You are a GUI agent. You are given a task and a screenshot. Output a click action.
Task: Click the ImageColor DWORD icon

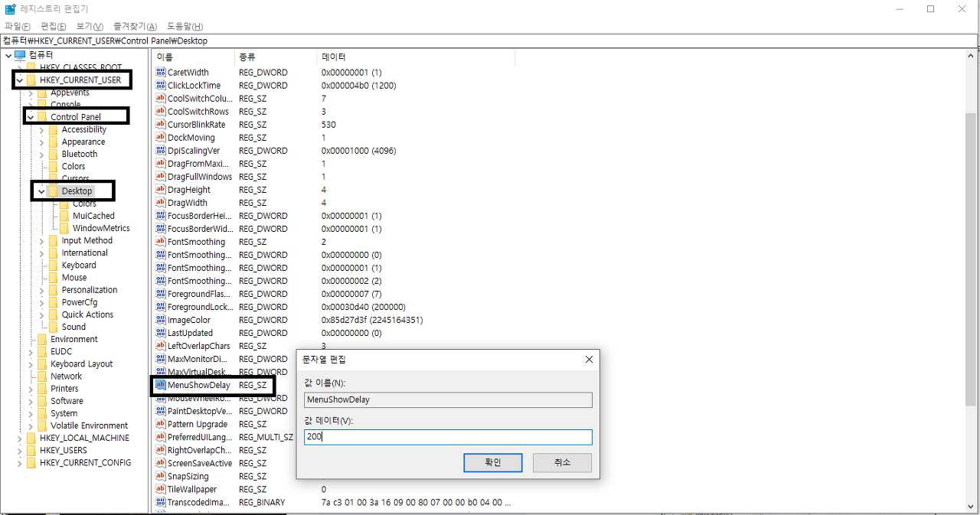(x=161, y=319)
